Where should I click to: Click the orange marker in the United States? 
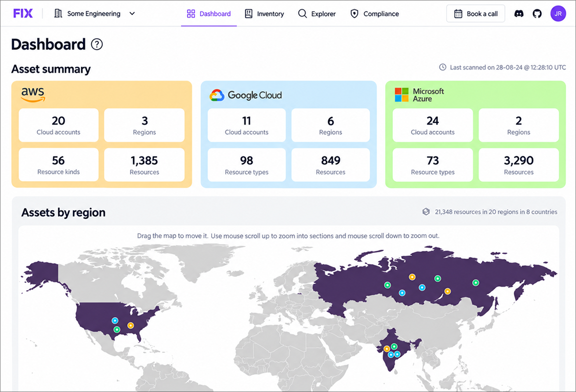pos(130,325)
